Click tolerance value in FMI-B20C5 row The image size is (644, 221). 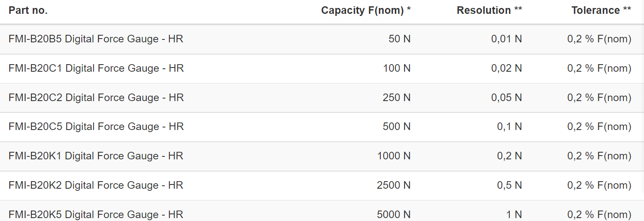pyautogui.click(x=599, y=127)
